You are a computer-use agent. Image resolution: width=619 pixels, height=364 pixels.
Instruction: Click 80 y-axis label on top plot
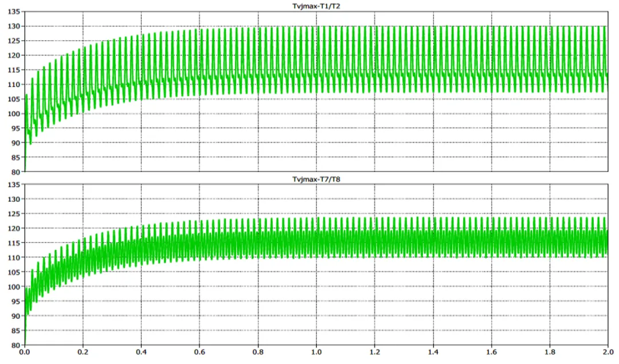pyautogui.click(x=15, y=172)
